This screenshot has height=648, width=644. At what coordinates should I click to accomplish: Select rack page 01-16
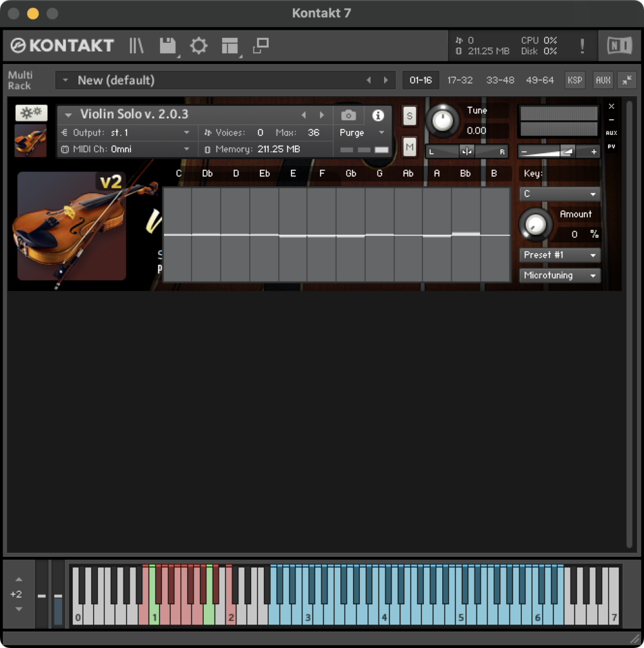point(421,80)
